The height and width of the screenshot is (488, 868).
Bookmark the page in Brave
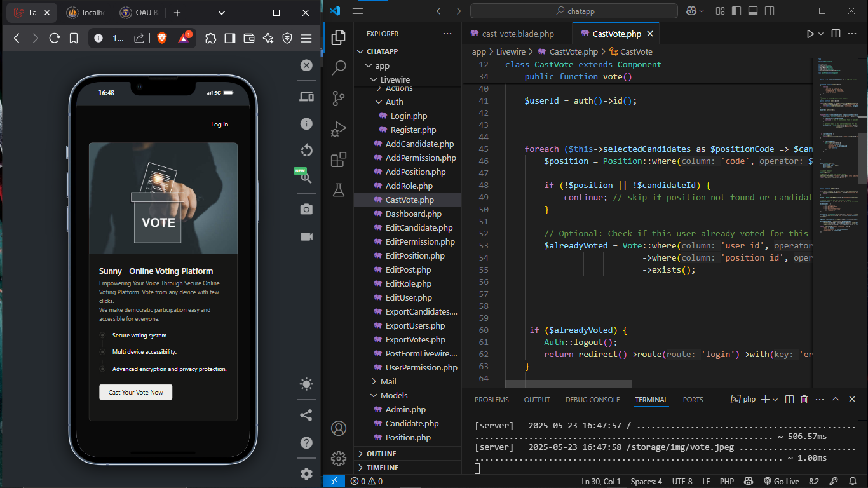(x=74, y=38)
